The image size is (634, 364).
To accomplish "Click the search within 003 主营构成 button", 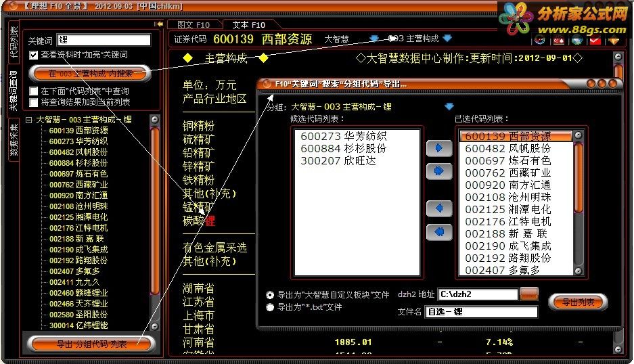I will point(90,74).
